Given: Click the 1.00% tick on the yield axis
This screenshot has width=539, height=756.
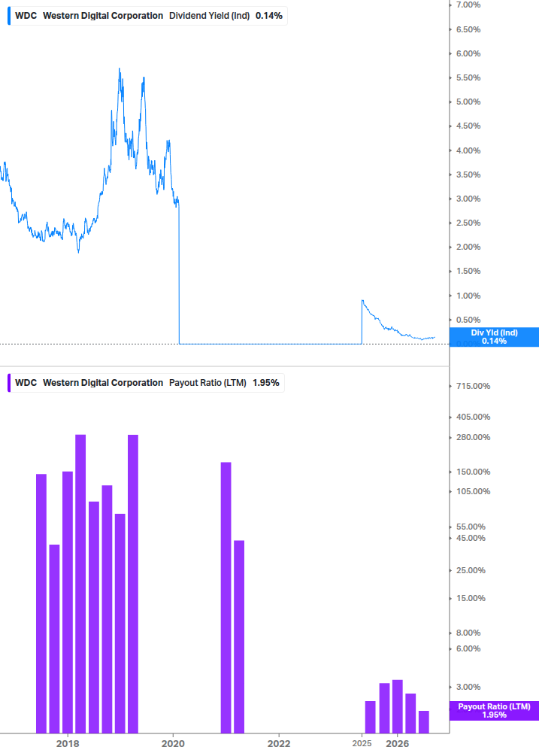Looking at the screenshot, I should click(468, 296).
